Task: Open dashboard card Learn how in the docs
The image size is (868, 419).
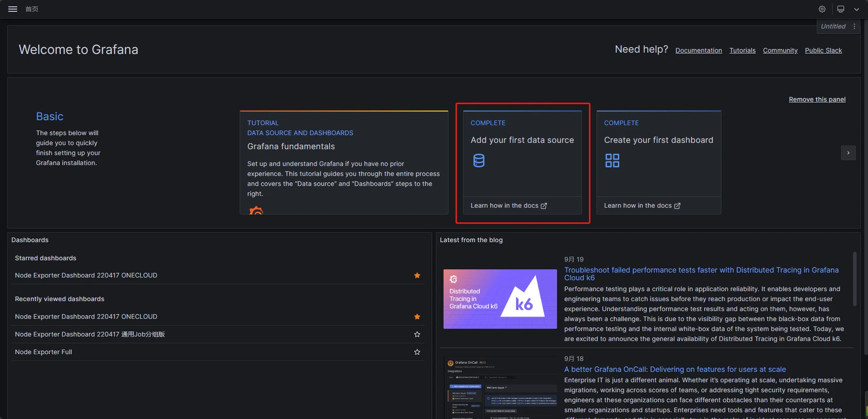Action: [x=642, y=205]
